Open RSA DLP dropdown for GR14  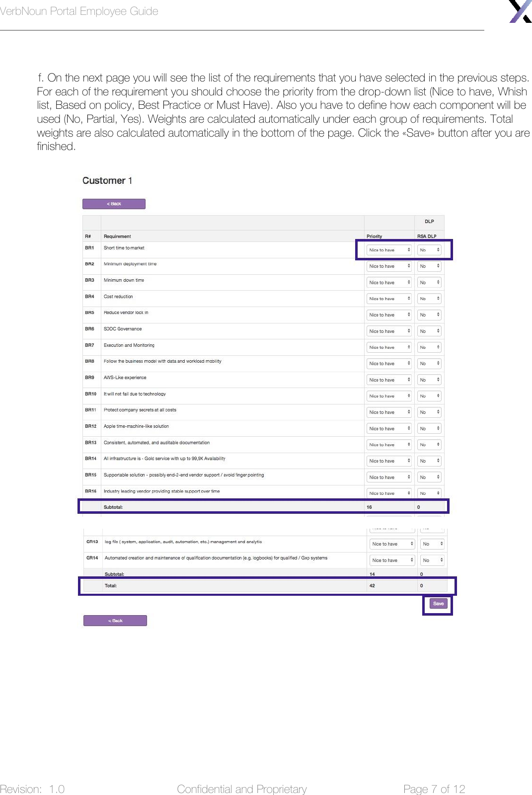pyautogui.click(x=432, y=560)
